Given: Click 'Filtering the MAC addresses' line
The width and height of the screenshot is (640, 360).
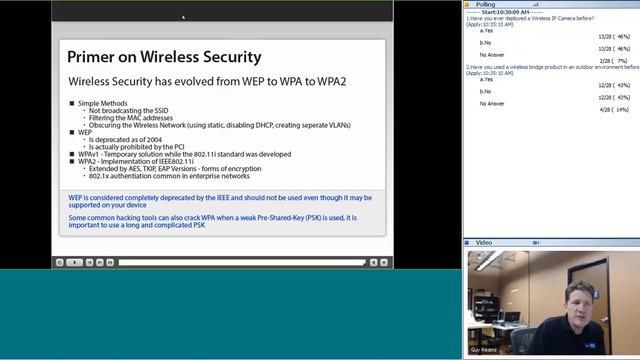Looking at the screenshot, I should (x=131, y=118).
